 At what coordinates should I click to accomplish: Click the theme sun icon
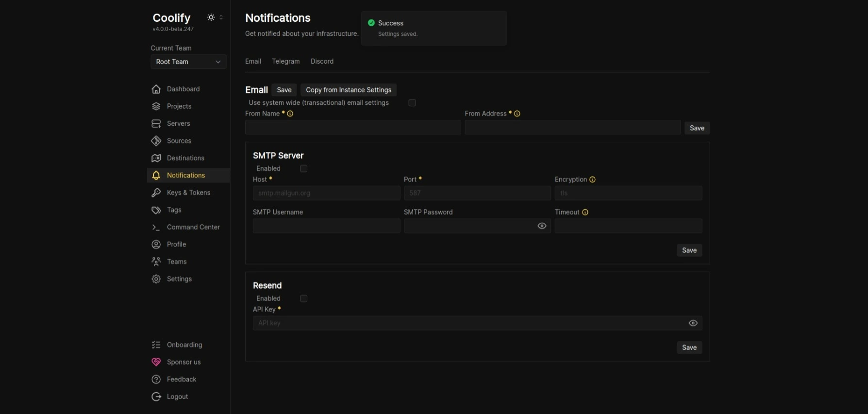211,17
